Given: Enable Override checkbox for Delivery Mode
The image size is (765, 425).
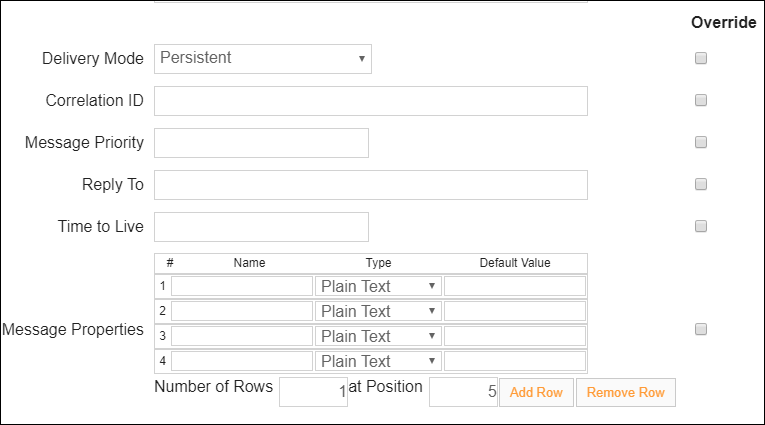Looking at the screenshot, I should (x=701, y=58).
